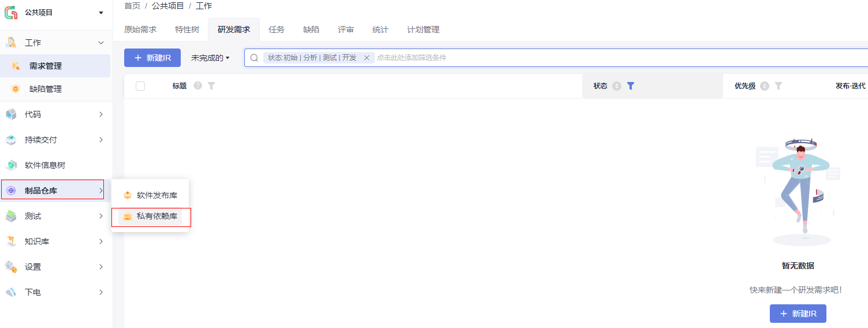This screenshot has height=328, width=868.
Task: Click the 新建IR button below 暂无数据
Action: pyautogui.click(x=798, y=314)
